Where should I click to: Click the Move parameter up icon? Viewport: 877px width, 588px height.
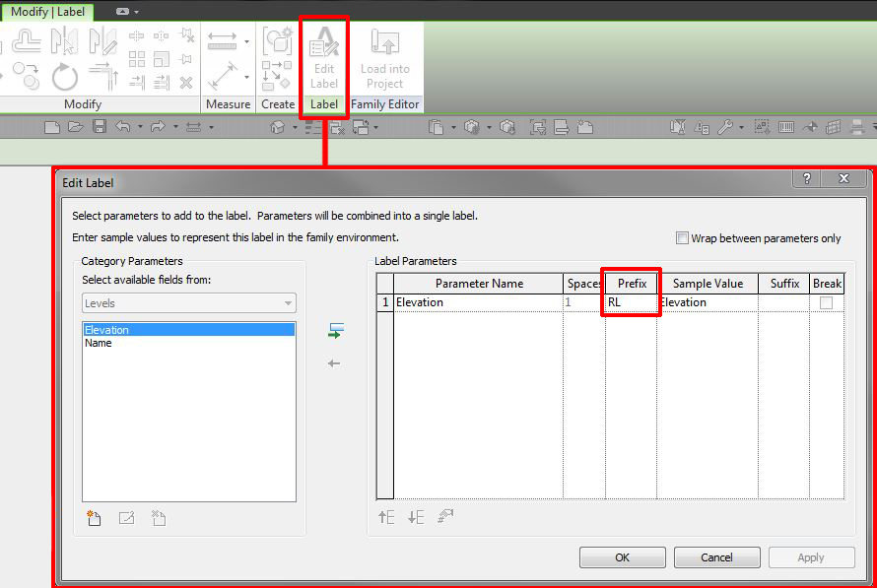click(386, 516)
